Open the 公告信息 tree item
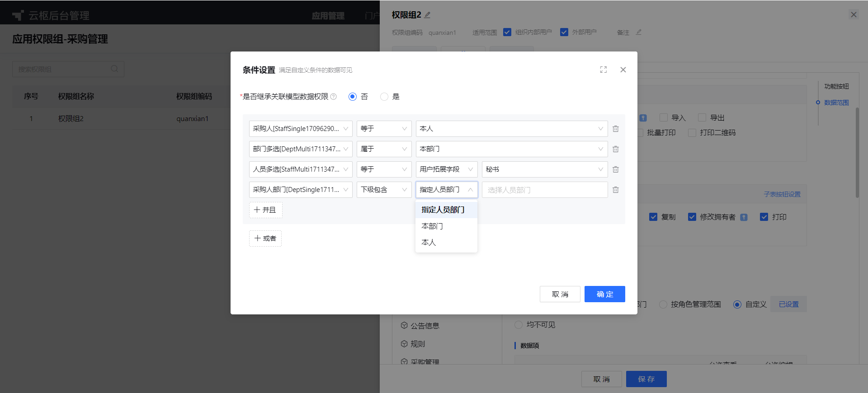Image resolution: width=868 pixels, height=393 pixels. tap(425, 326)
